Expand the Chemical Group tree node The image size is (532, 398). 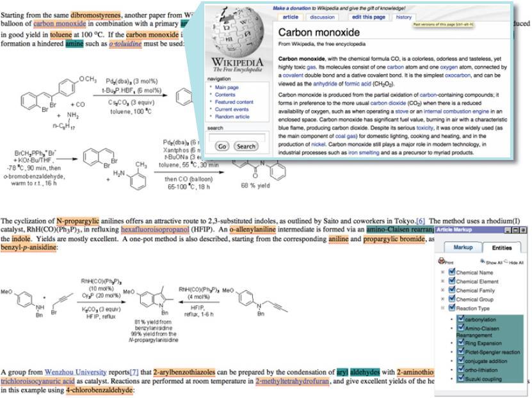pos(442,299)
